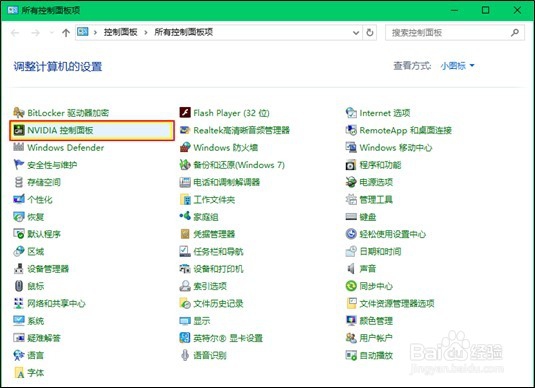Open the 用户帐户 link
The height and width of the screenshot is (388, 535).
(x=376, y=338)
